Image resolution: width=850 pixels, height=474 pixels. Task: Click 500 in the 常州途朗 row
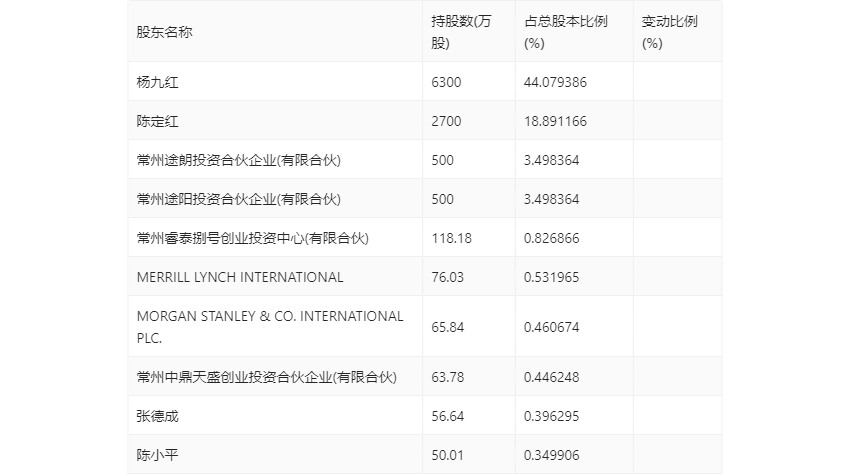(442, 160)
